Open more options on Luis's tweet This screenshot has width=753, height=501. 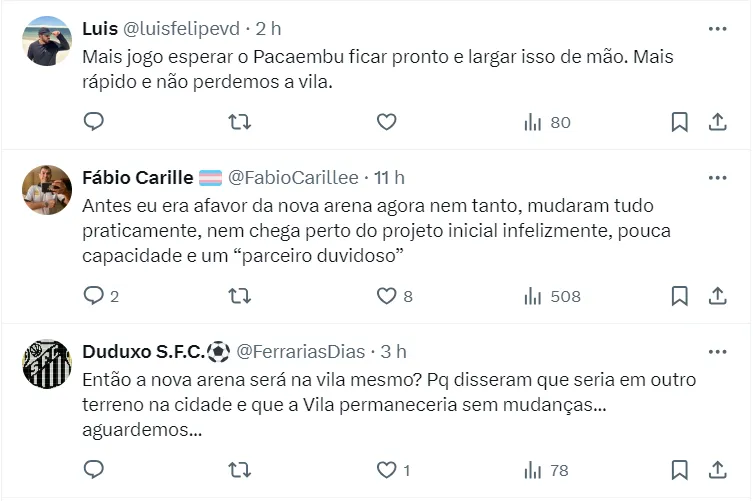coord(717,29)
